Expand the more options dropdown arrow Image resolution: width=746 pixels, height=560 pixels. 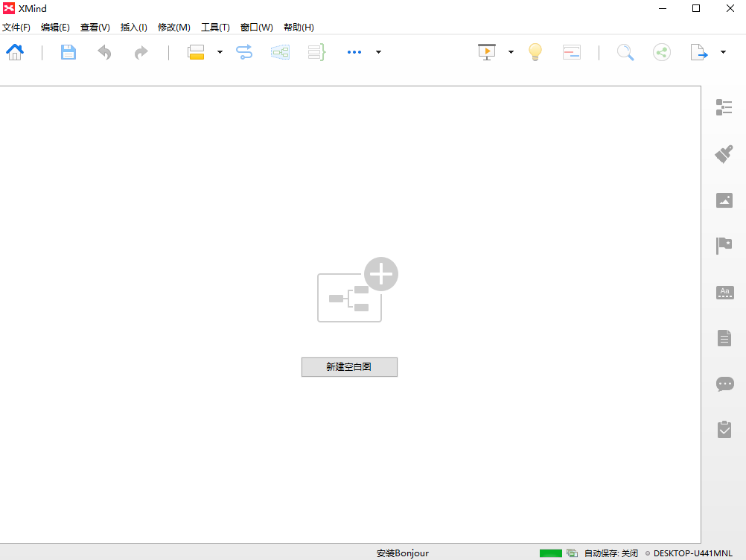point(378,52)
